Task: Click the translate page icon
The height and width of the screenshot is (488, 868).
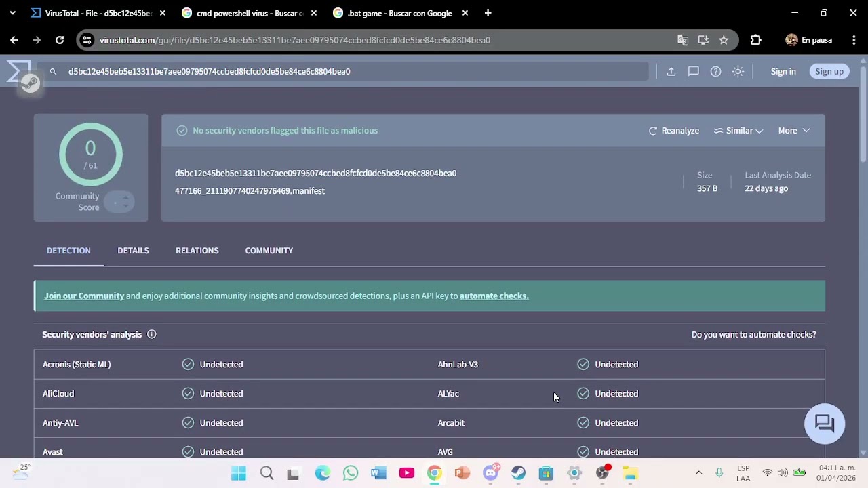Action: coord(683,40)
